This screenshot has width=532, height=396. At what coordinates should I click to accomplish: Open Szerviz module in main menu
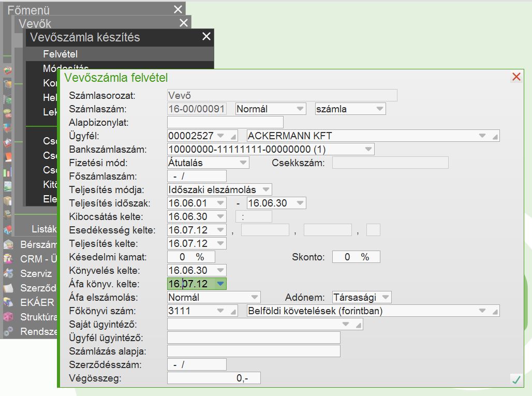tap(36, 273)
